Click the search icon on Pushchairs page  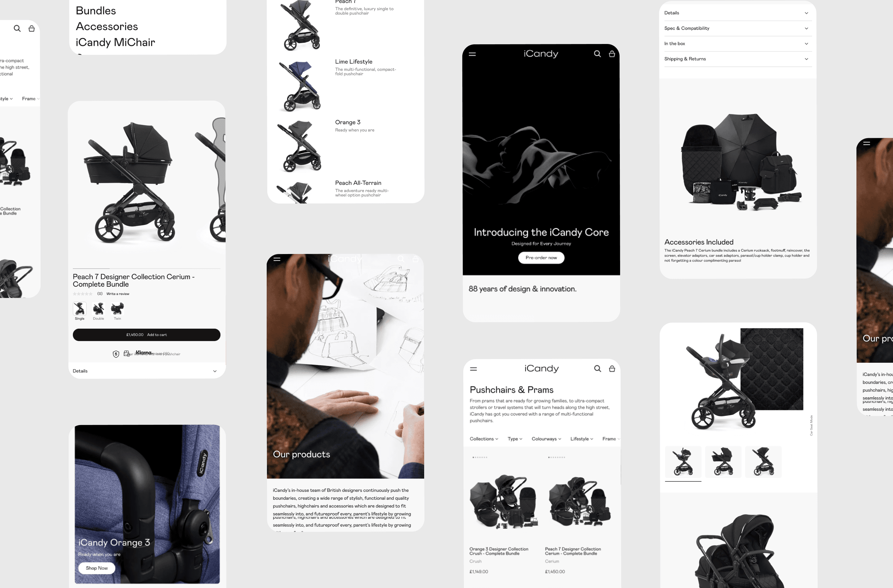pos(598,368)
